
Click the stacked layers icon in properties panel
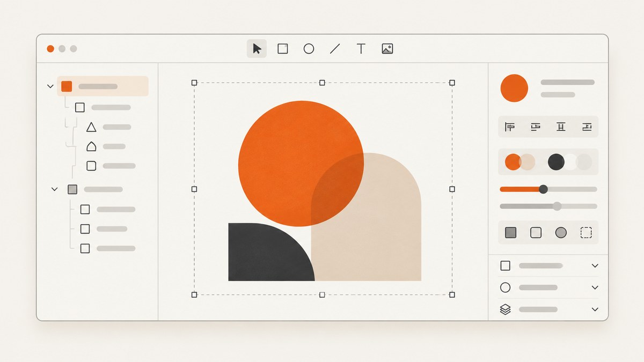(505, 309)
